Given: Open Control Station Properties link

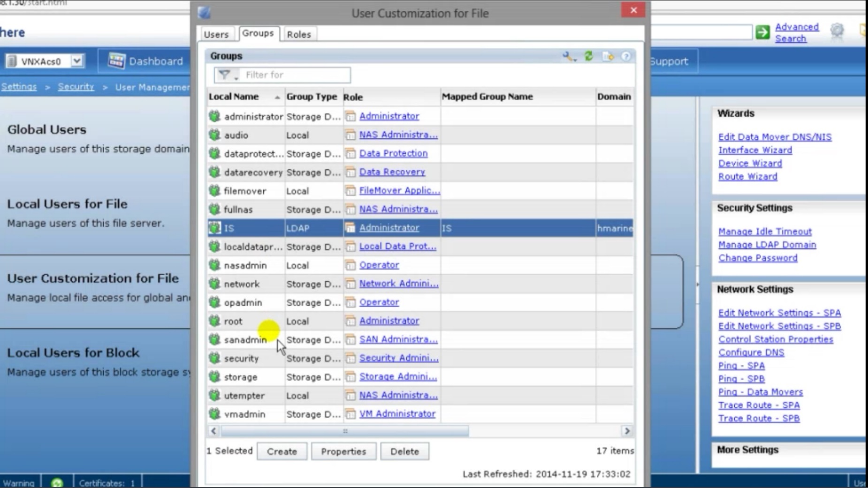Looking at the screenshot, I should point(776,339).
